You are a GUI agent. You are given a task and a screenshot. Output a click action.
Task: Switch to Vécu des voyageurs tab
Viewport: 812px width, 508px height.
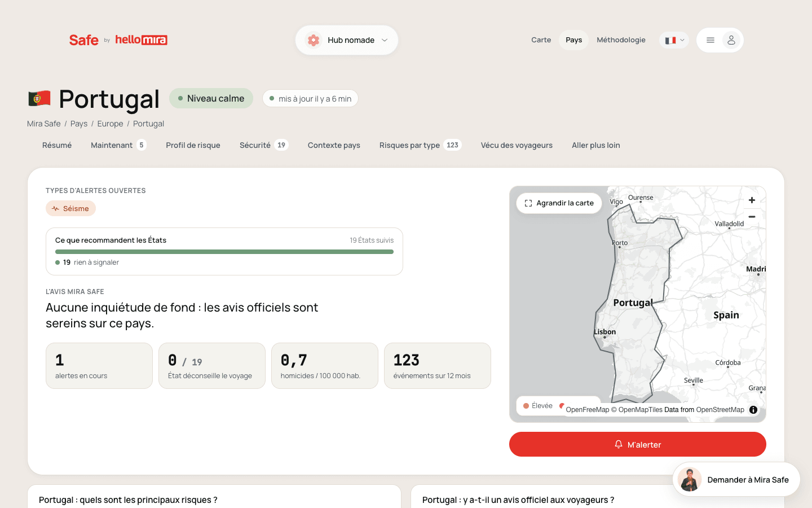pos(517,145)
